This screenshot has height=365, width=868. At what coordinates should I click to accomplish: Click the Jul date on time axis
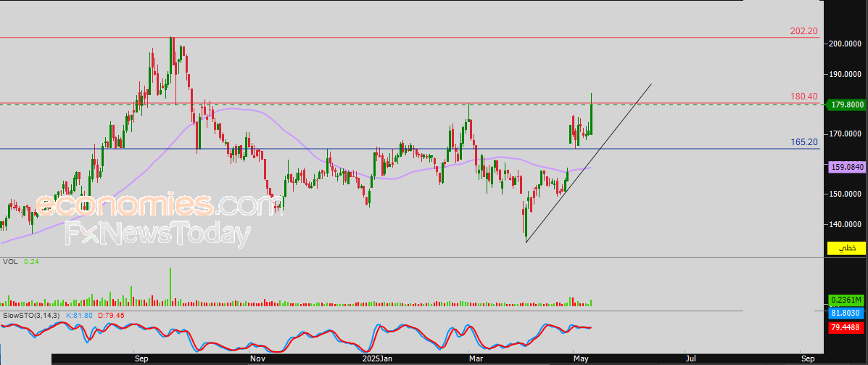coord(691,359)
